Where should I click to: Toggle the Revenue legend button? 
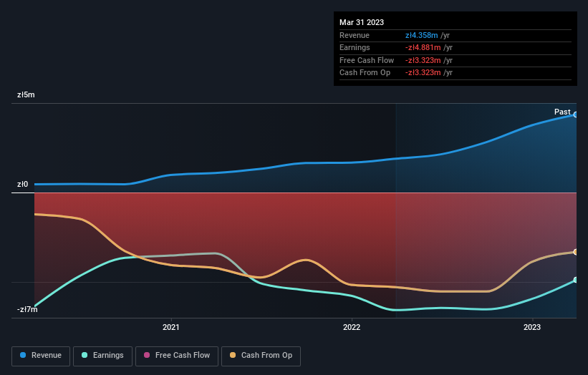coord(41,356)
